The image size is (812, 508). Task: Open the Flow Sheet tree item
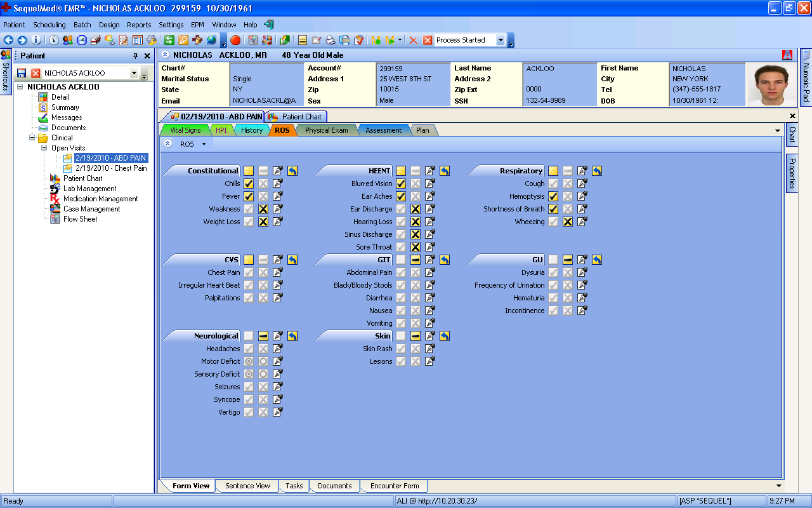coord(81,219)
